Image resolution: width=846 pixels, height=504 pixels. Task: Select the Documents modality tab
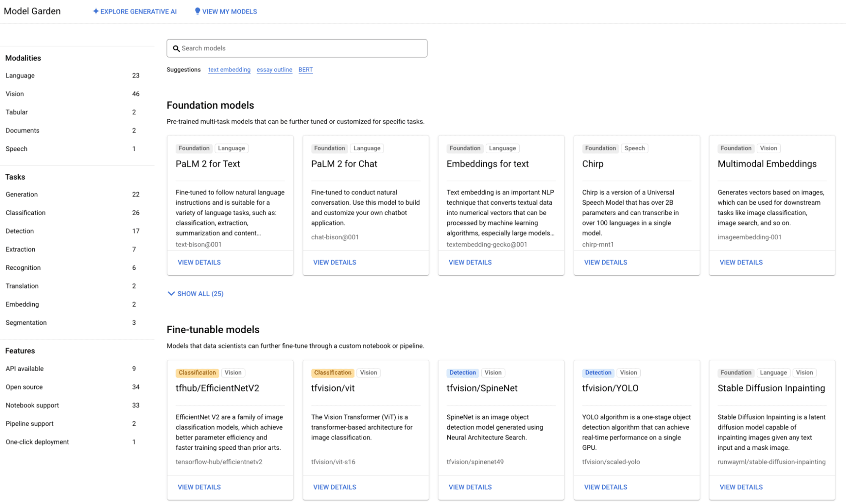pos(22,130)
